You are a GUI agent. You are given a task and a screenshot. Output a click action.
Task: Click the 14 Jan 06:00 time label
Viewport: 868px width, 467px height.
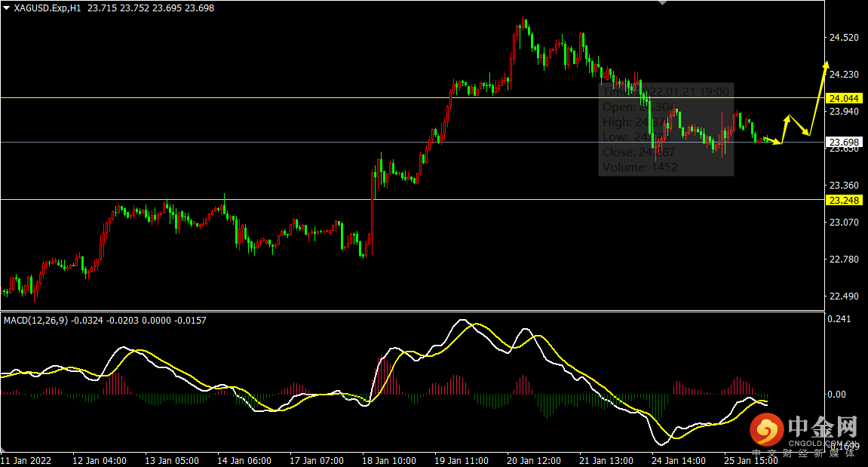[244, 460]
